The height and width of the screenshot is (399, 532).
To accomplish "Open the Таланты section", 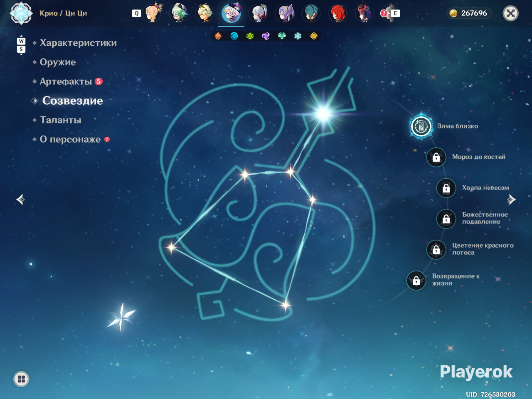I will point(61,120).
